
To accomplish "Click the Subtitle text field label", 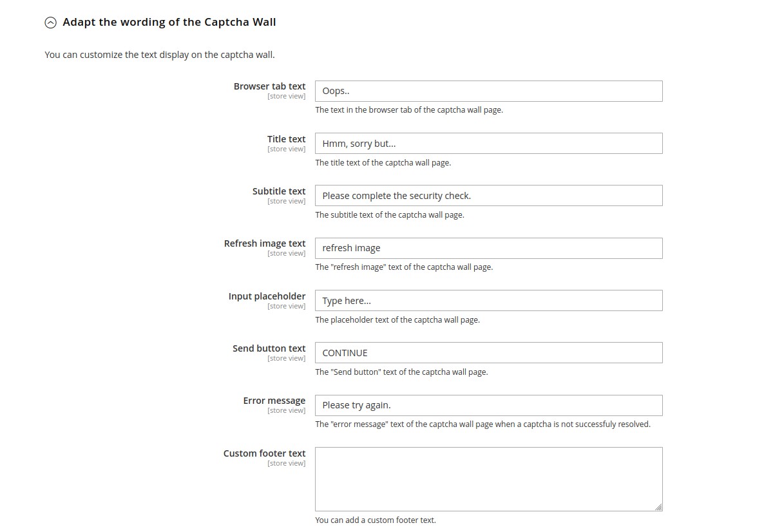I will (278, 191).
